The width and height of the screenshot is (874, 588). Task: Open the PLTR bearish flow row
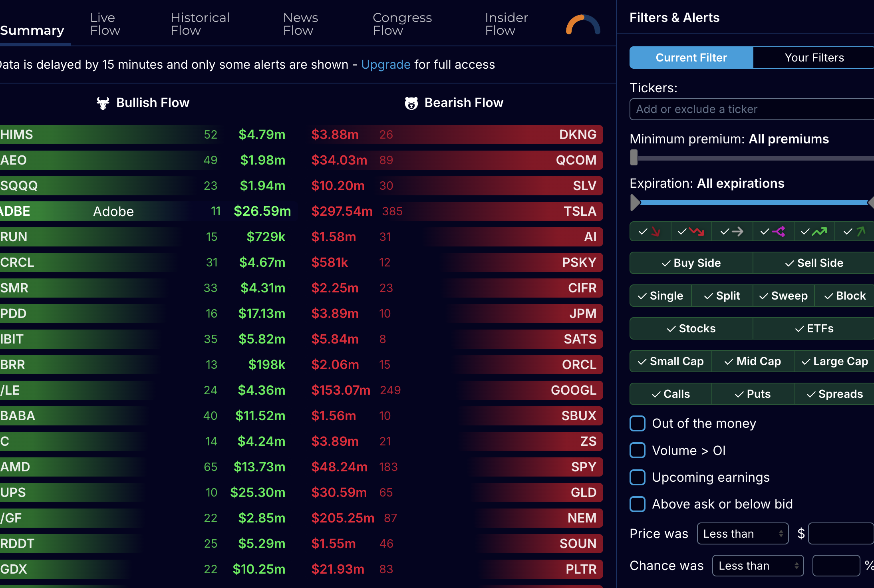[x=455, y=569]
